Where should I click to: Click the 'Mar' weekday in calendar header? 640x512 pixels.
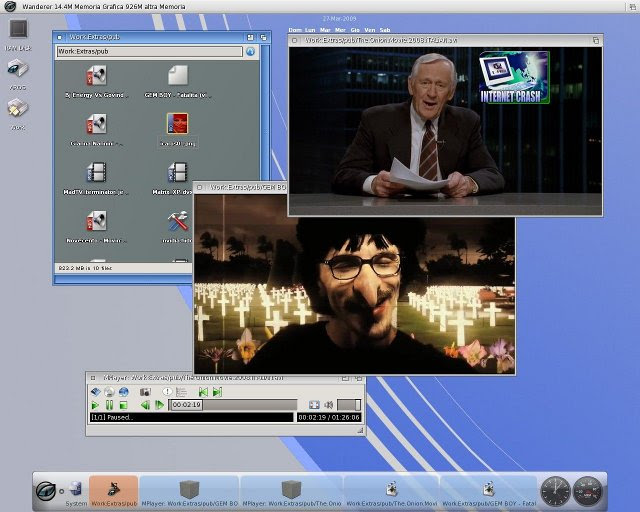point(325,30)
